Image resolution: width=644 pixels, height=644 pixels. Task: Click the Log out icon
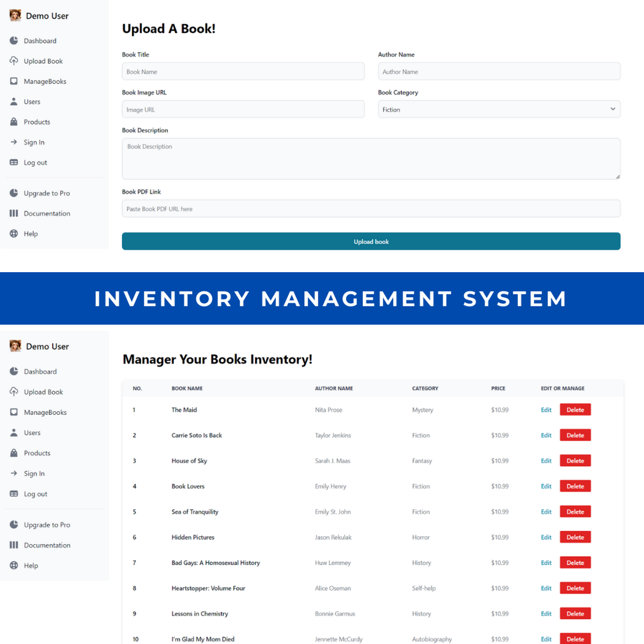click(13, 162)
